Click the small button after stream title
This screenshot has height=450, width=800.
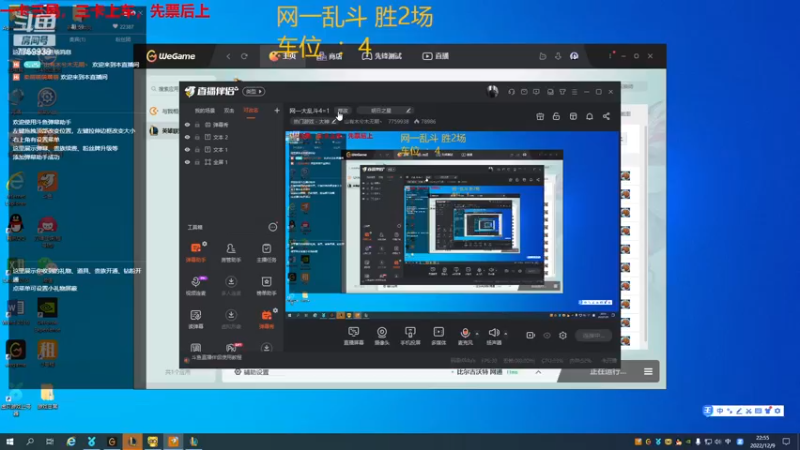point(343,110)
